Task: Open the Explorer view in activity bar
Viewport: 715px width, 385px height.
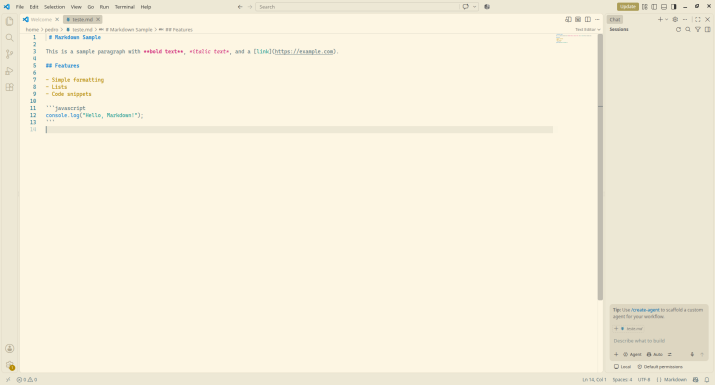Action: coord(9,21)
